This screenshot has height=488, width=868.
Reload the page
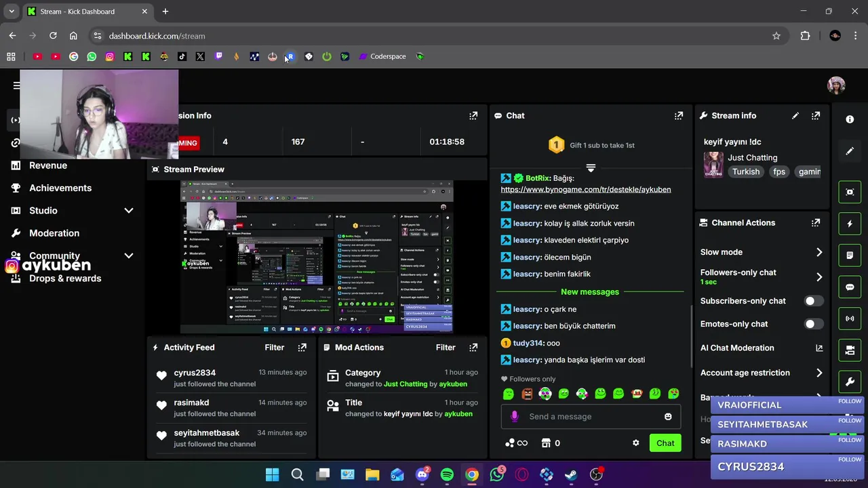(53, 36)
